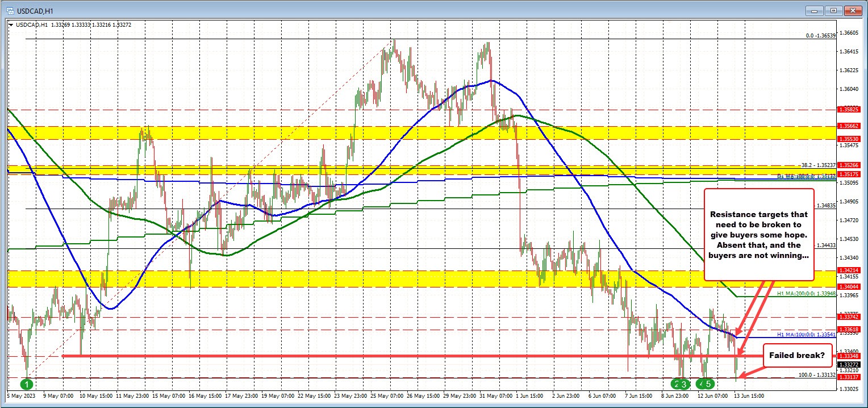Screen dimensions: 868x408
Task: Select the red 1.33742 price label
Action: [x=849, y=317]
